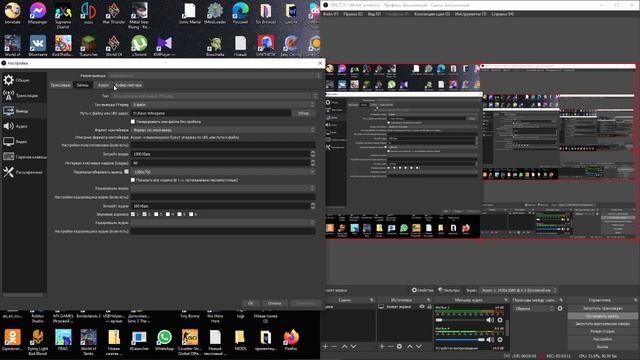Move source down with the arrow icon
This screenshot has width=640, height=360.
click(419, 347)
